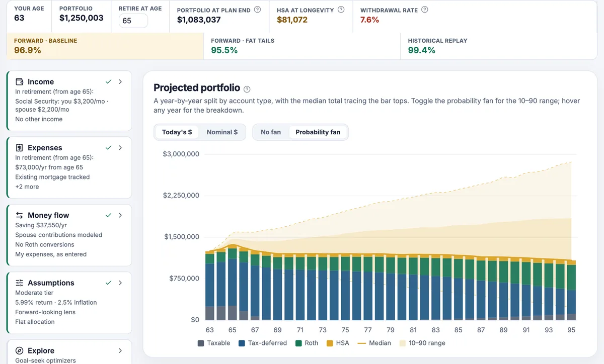Click the $81,072 HSA value

click(292, 20)
